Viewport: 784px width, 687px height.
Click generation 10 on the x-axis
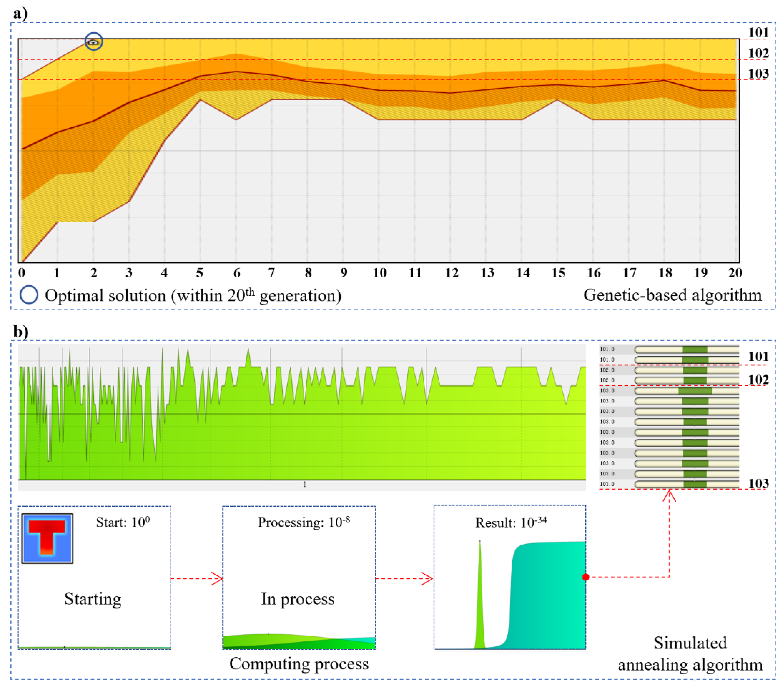point(379,273)
